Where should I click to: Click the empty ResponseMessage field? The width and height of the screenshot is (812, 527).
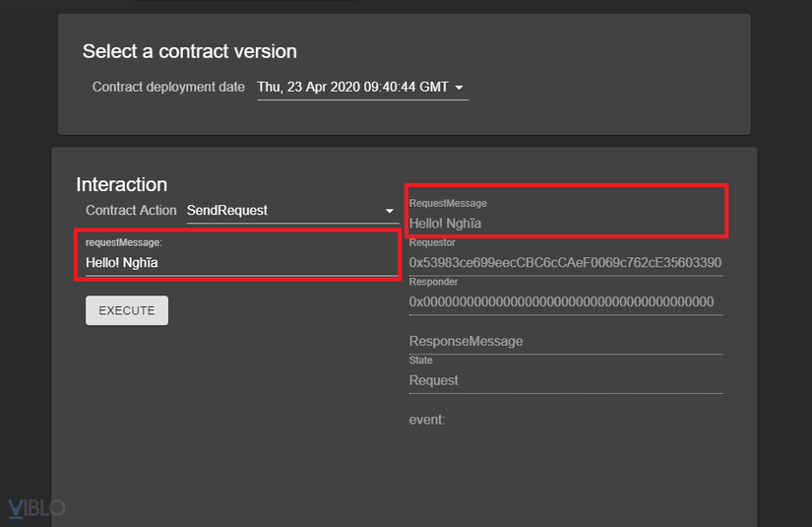[x=565, y=341]
